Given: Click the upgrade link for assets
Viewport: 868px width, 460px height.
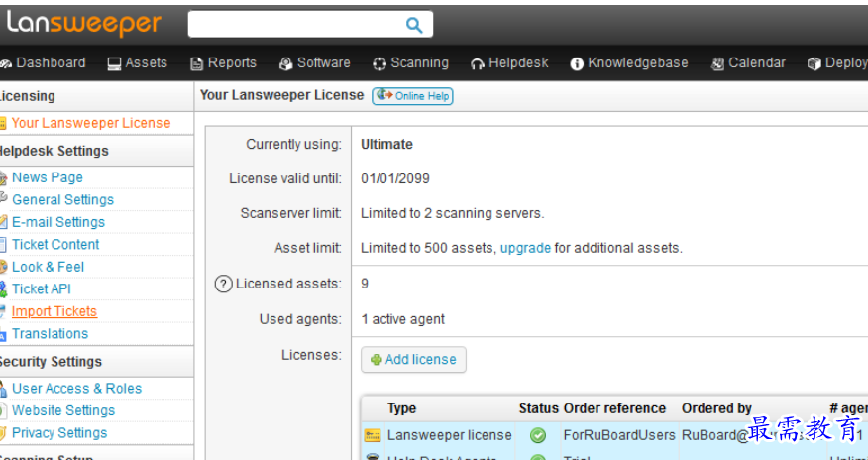Looking at the screenshot, I should click(x=525, y=248).
